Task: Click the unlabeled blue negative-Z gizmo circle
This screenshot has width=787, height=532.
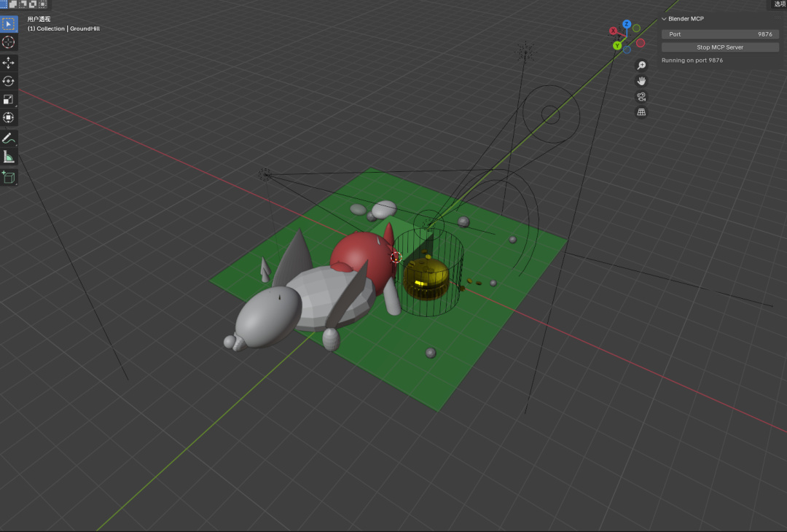Action: [627, 50]
